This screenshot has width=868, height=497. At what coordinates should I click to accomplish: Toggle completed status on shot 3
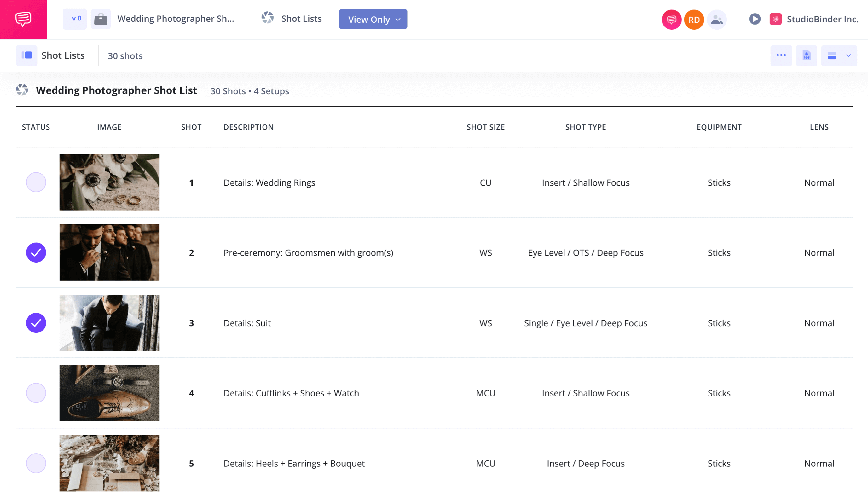click(x=36, y=322)
